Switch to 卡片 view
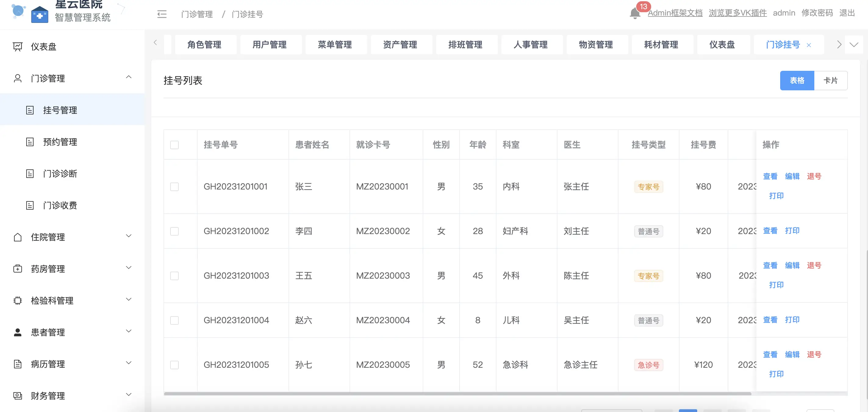Viewport: 868px width, 412px height. point(830,81)
